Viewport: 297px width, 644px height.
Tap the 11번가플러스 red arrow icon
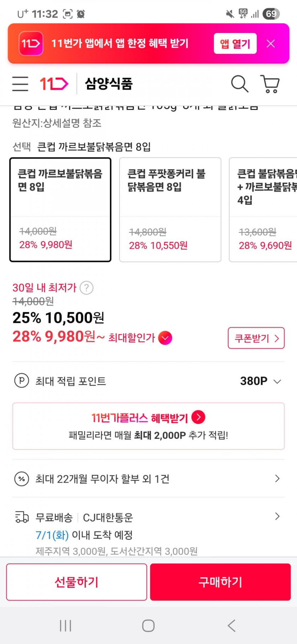click(198, 417)
